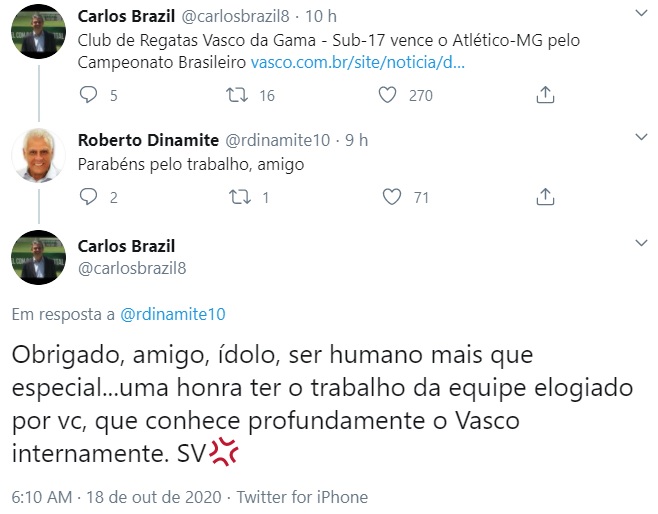Open options chevron on first tweet
Viewport: 658px width, 514px height.
(x=640, y=16)
